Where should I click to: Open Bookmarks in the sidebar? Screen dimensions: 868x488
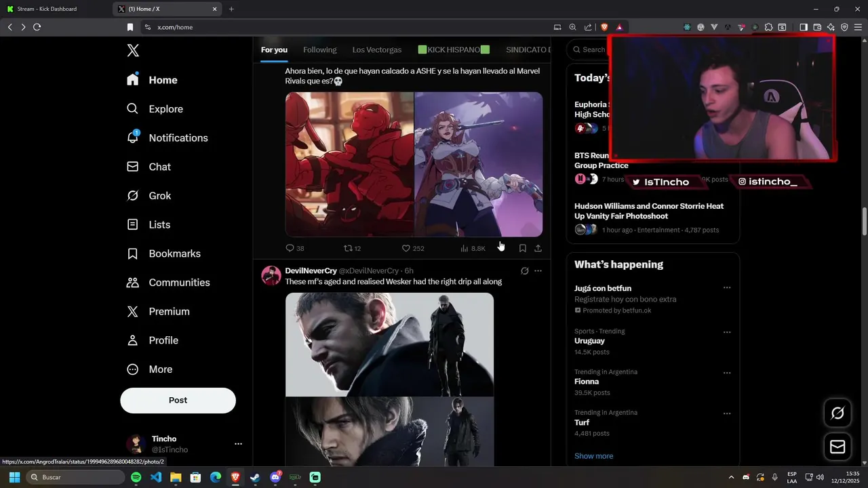(164, 253)
